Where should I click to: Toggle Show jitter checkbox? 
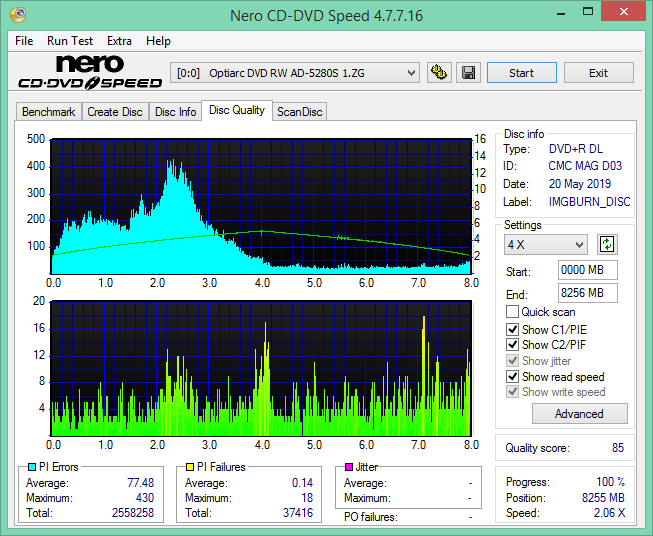tap(512, 360)
